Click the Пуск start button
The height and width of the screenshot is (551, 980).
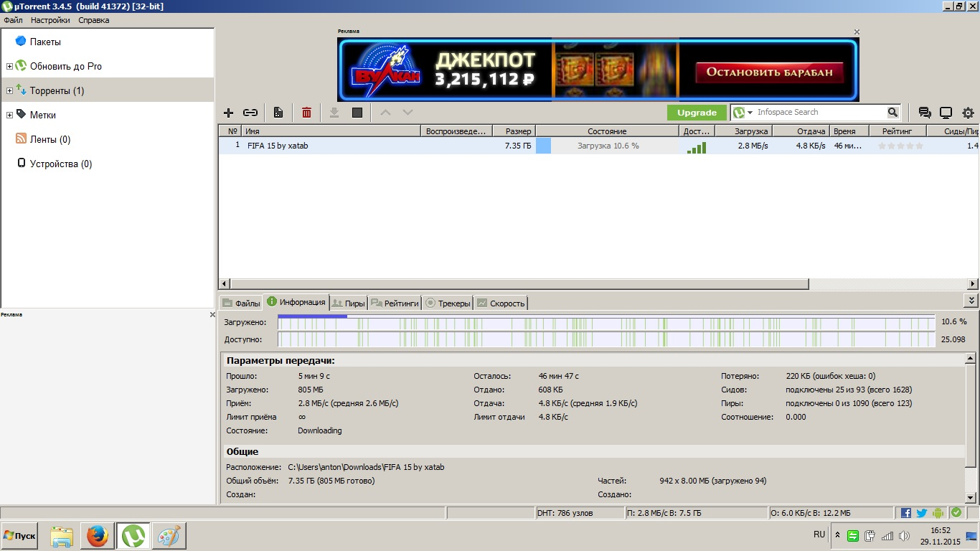[x=19, y=536]
